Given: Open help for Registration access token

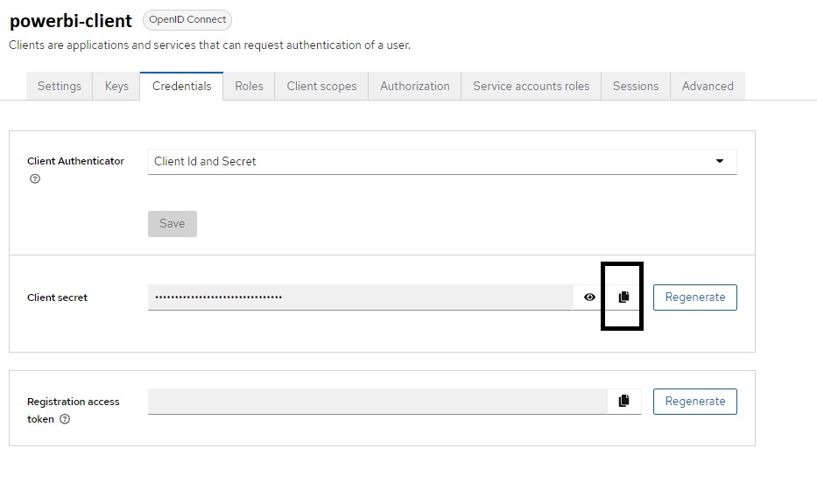Looking at the screenshot, I should (65, 419).
